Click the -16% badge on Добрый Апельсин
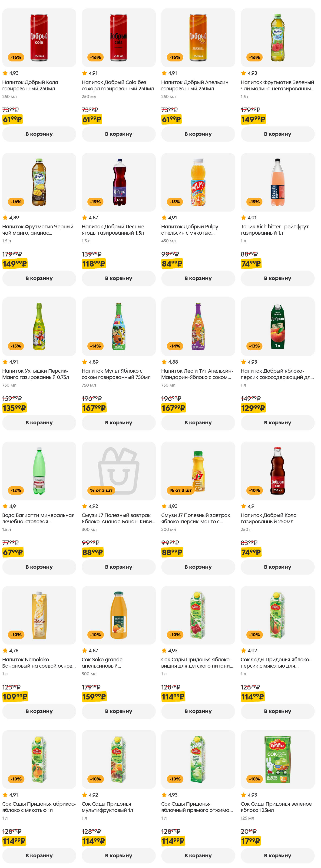 click(x=175, y=57)
